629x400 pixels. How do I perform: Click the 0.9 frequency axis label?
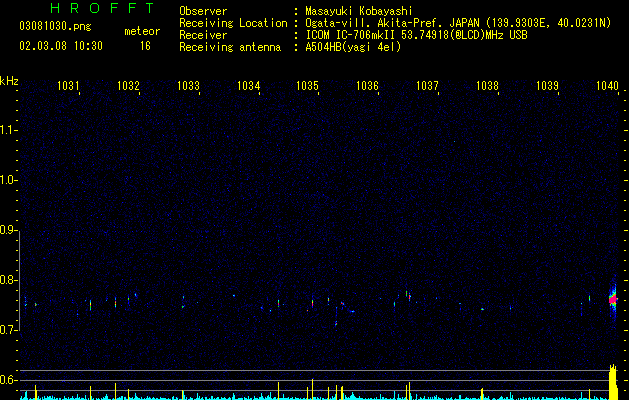(8, 230)
